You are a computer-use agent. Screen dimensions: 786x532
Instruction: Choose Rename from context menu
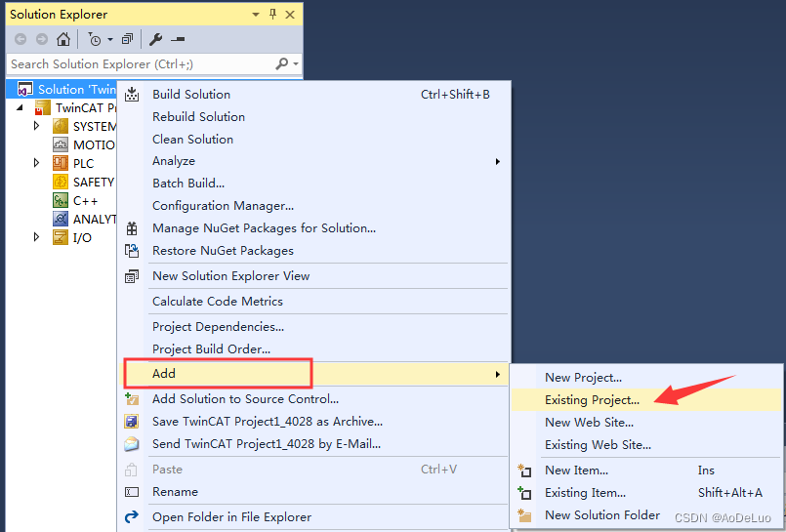tap(313, 492)
